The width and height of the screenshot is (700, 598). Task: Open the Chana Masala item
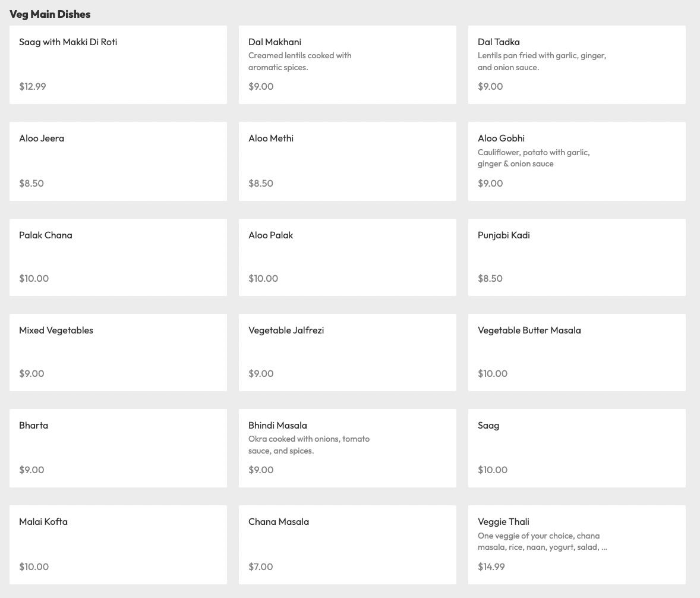347,544
